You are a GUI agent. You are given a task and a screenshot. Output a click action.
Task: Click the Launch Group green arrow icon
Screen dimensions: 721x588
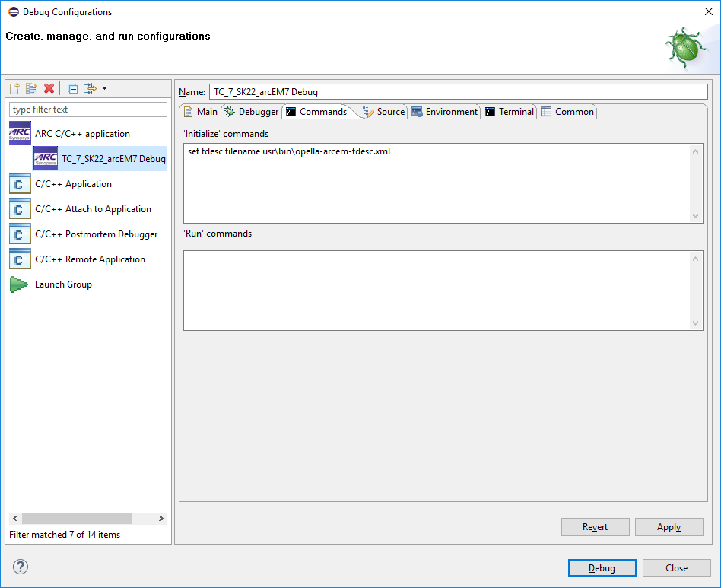(19, 284)
